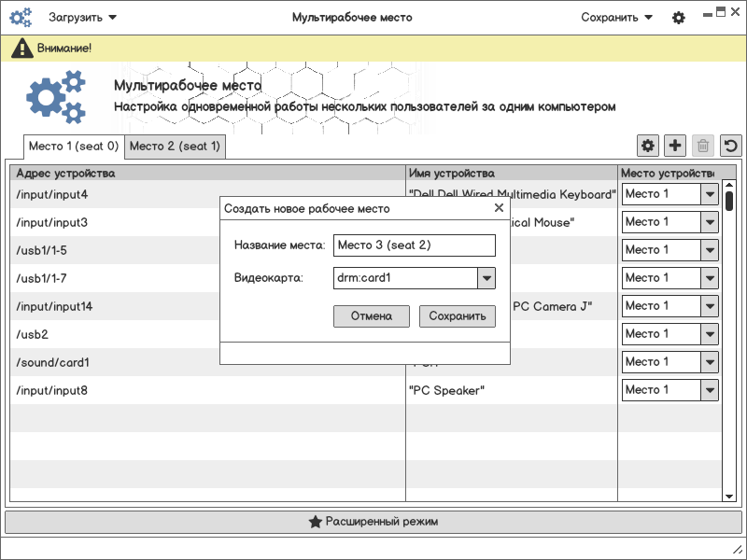Click the warning triangle icon

click(x=21, y=49)
